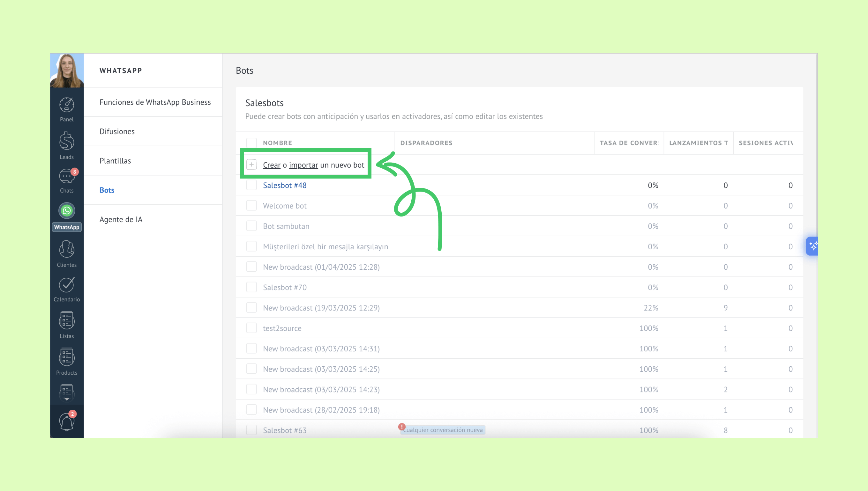This screenshot has width=868, height=491.
Task: Click the plus icon to add a new bot
Action: [251, 165]
